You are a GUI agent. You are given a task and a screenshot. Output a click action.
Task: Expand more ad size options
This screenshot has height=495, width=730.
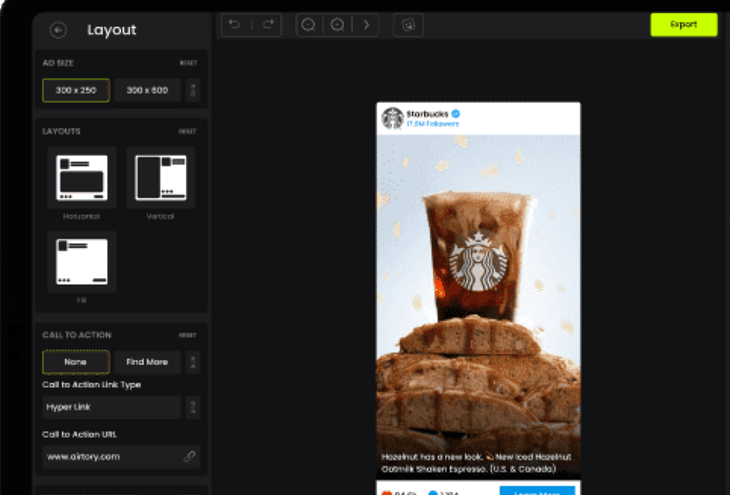(193, 90)
